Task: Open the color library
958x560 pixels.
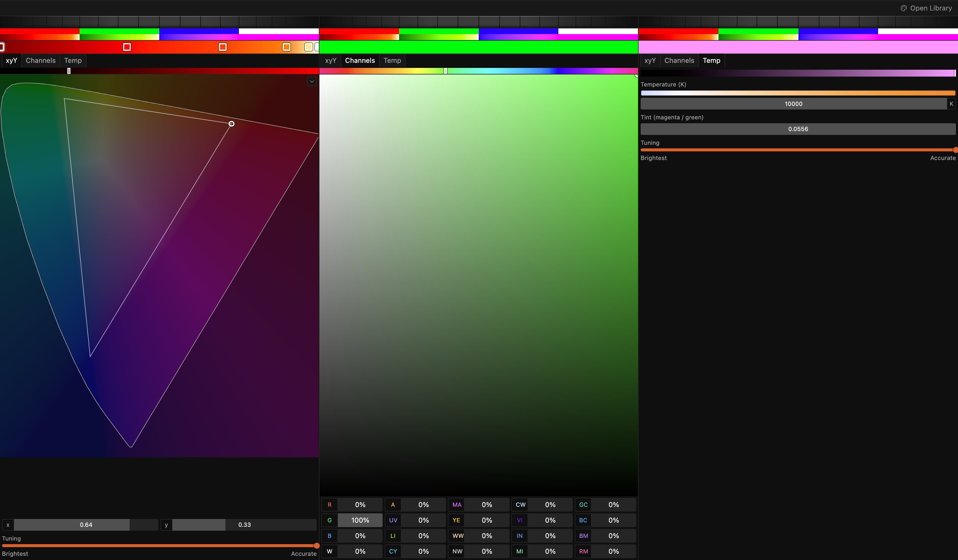Action: [x=926, y=8]
